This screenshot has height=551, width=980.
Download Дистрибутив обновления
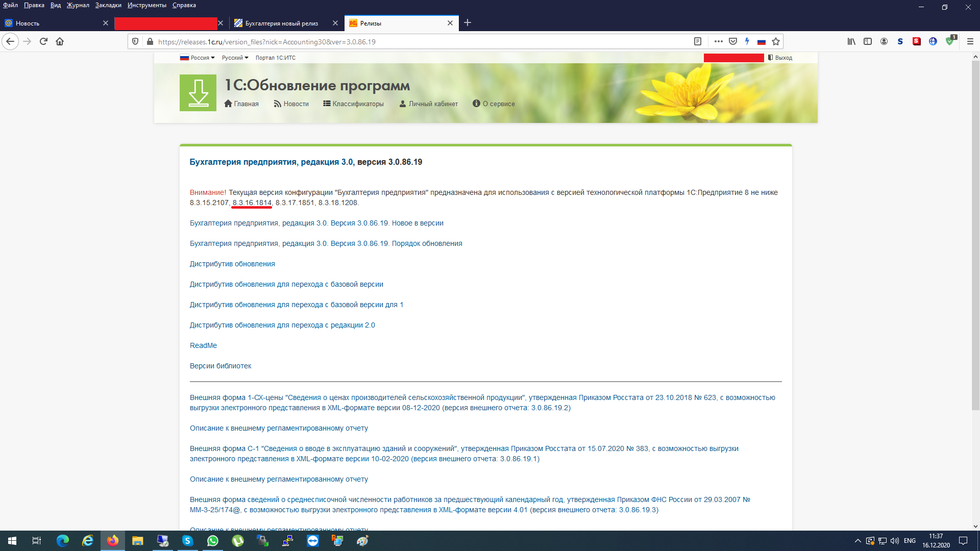pyautogui.click(x=232, y=264)
